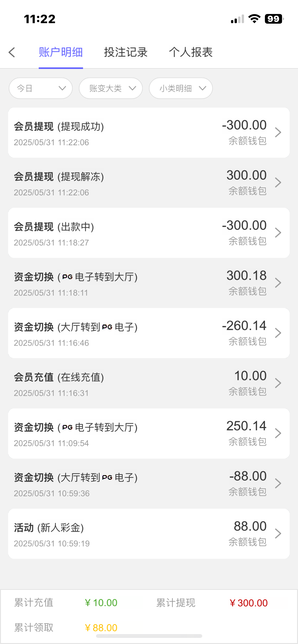Switch to the 投注记录 tab
298x644 pixels.
click(126, 52)
